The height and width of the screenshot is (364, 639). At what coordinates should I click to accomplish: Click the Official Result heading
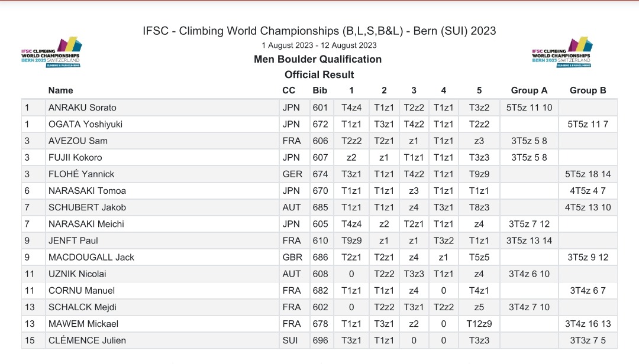(319, 74)
